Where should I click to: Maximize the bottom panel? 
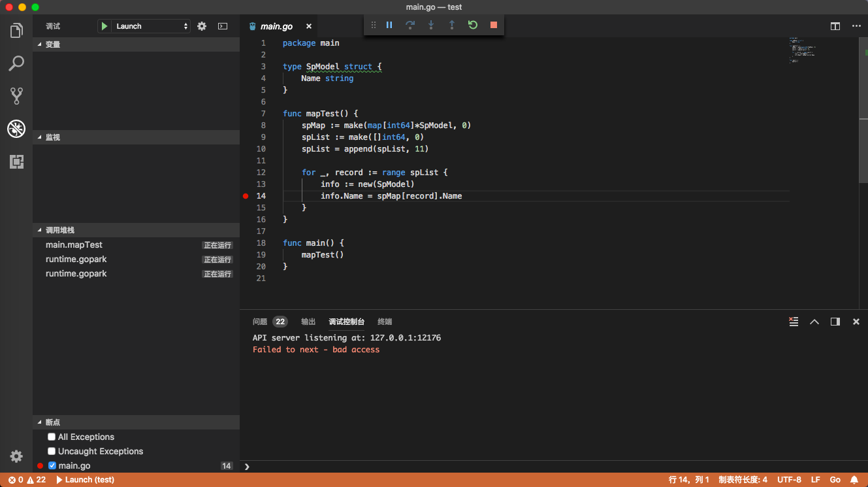tap(814, 322)
